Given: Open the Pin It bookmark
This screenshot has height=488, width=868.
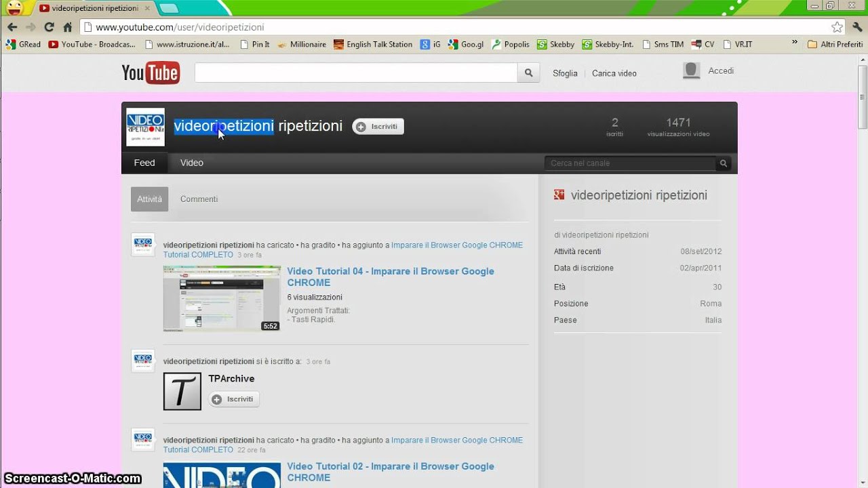Looking at the screenshot, I should (x=255, y=44).
